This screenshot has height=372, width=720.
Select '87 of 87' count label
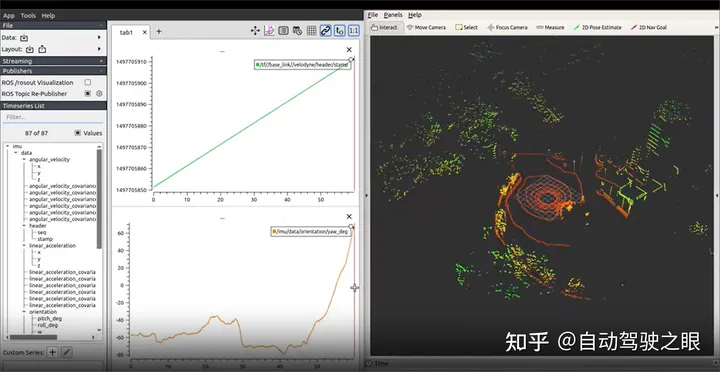tap(36, 133)
